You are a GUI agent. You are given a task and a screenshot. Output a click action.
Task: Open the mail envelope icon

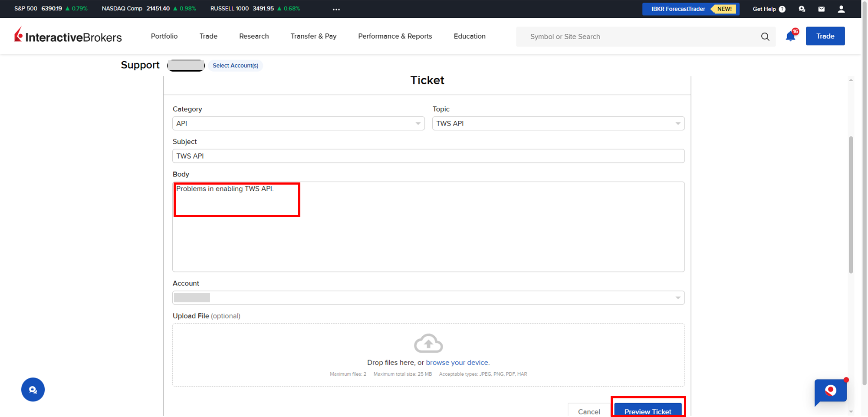pyautogui.click(x=821, y=9)
